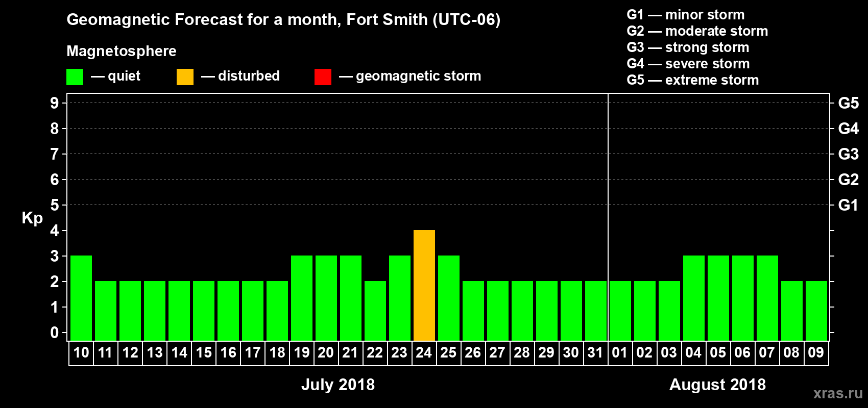
Task: Click the '— quiet' legend label
Action: point(115,76)
